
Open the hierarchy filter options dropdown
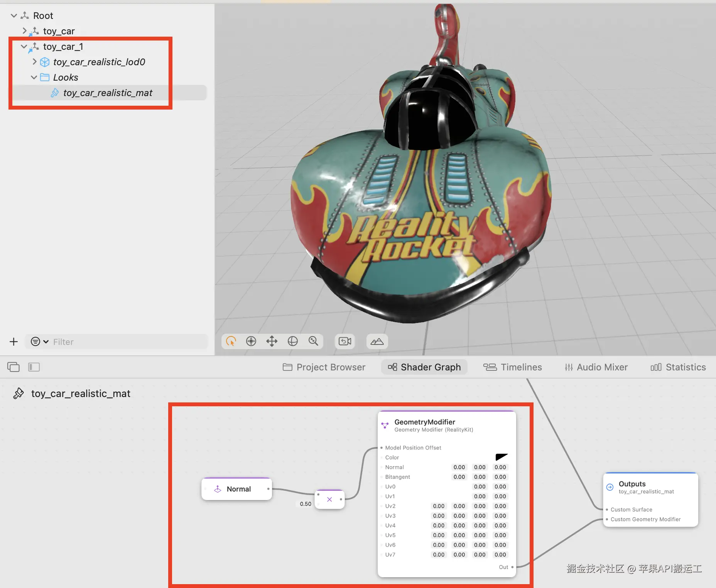point(39,341)
